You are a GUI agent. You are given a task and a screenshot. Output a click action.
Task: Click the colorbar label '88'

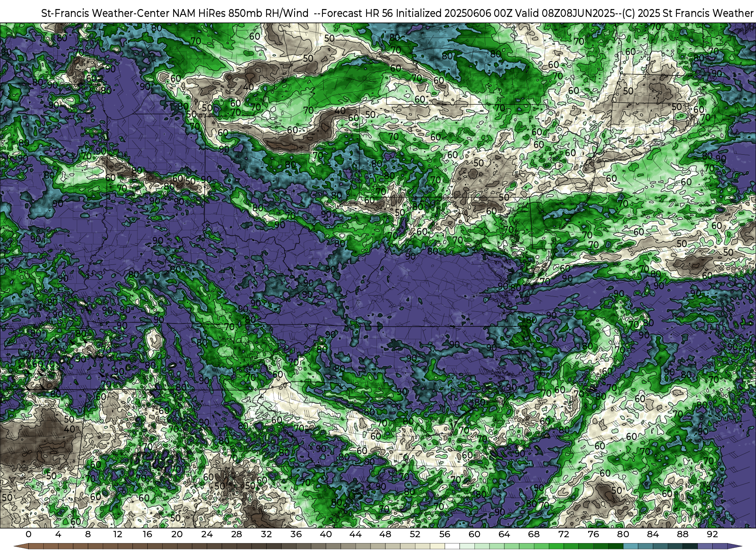coord(683,534)
